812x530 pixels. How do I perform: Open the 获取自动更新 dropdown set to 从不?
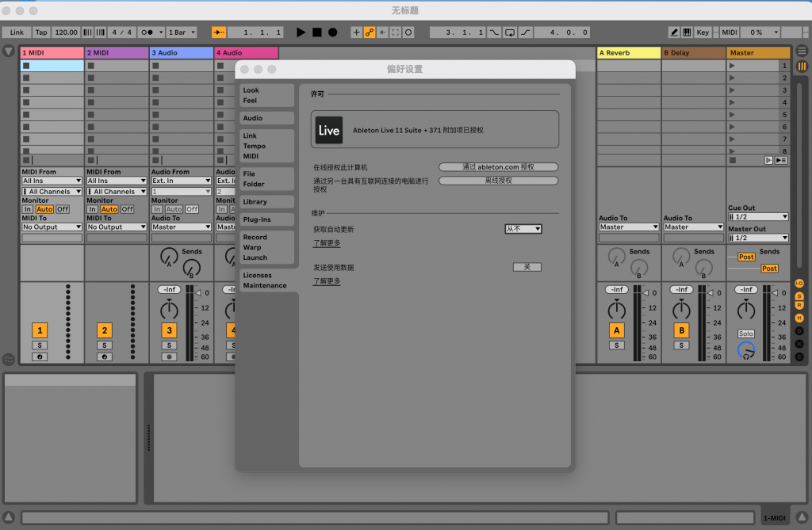point(523,228)
